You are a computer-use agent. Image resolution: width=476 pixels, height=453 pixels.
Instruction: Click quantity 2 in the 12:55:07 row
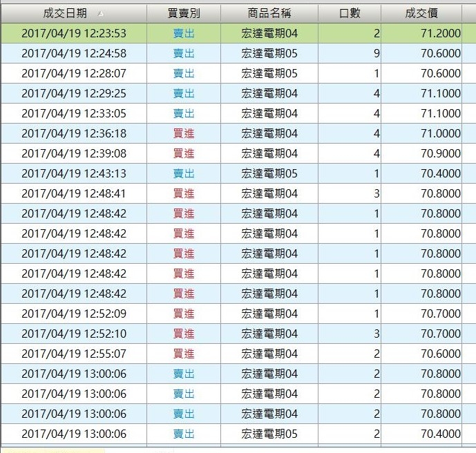coord(377,354)
